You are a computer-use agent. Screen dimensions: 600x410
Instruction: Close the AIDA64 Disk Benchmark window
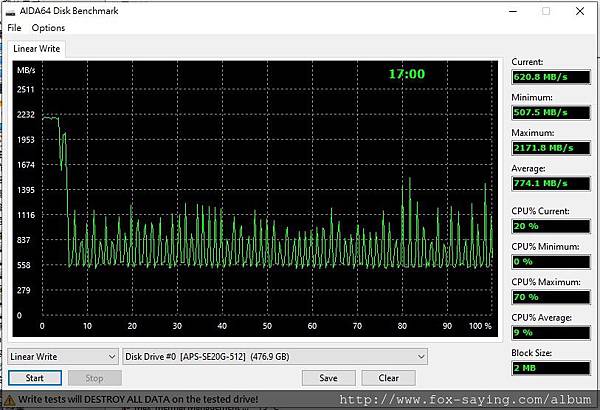580,11
